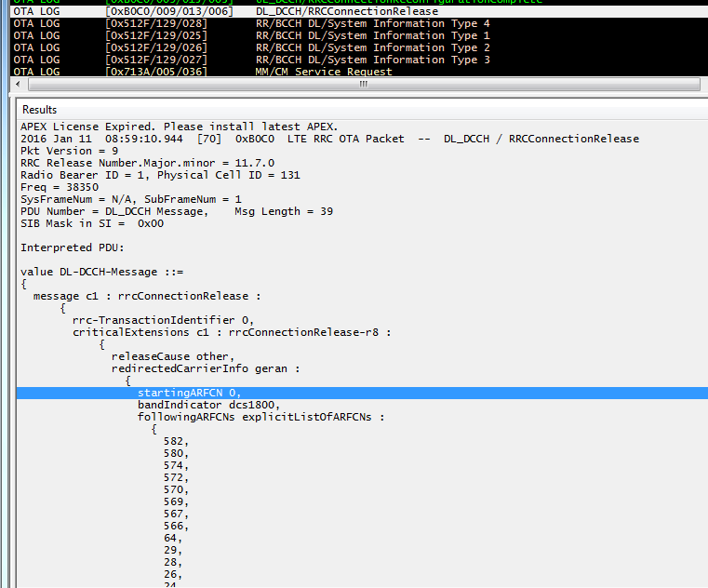The width and height of the screenshot is (708, 588).
Task: Click ARFCN value 28
Action: [173, 562]
